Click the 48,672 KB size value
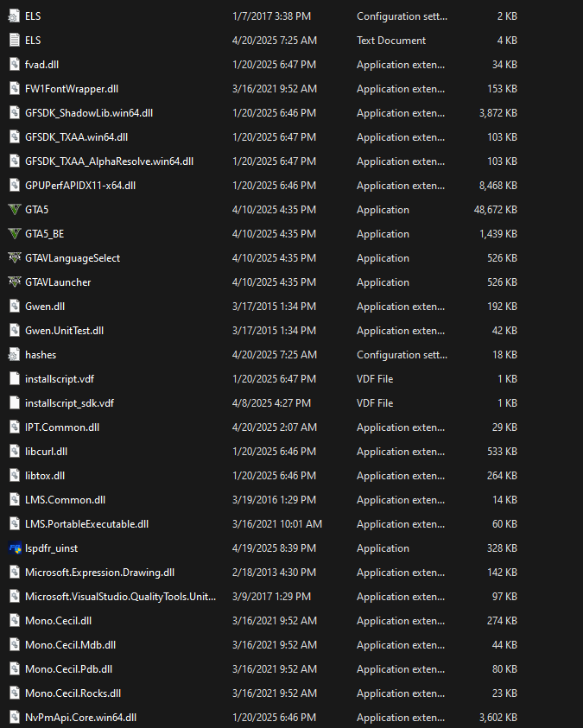This screenshot has width=583, height=728. (x=495, y=210)
